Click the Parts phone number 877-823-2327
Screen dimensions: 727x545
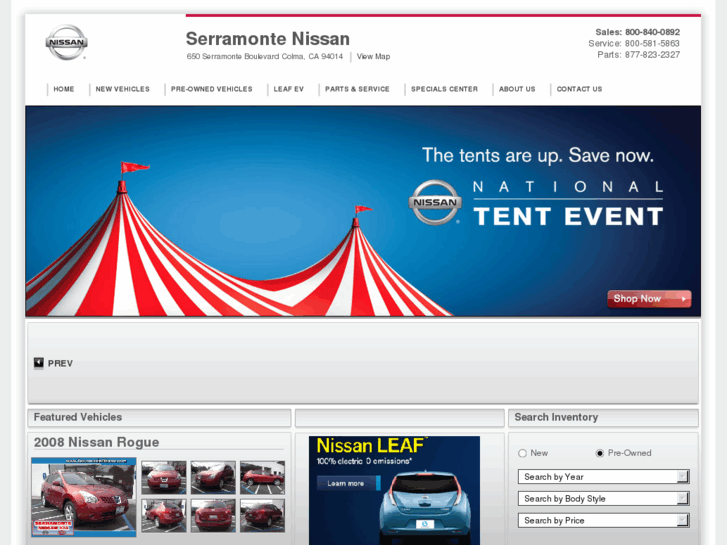pyautogui.click(x=652, y=55)
